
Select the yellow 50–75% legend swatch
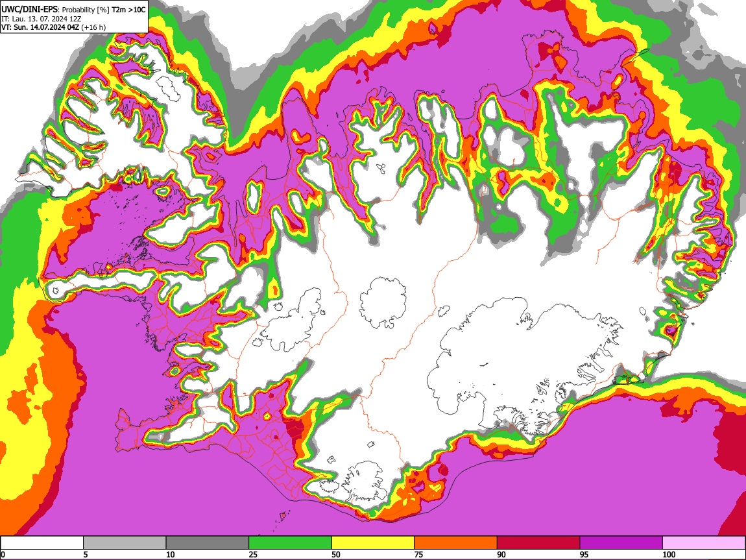pos(373,542)
